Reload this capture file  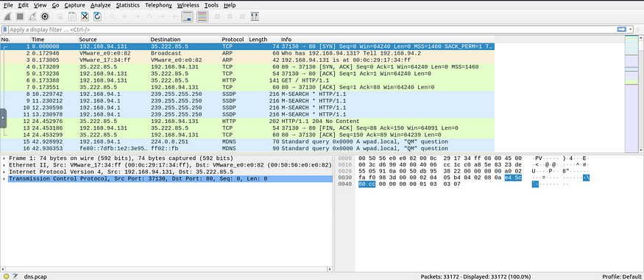click(x=97, y=17)
